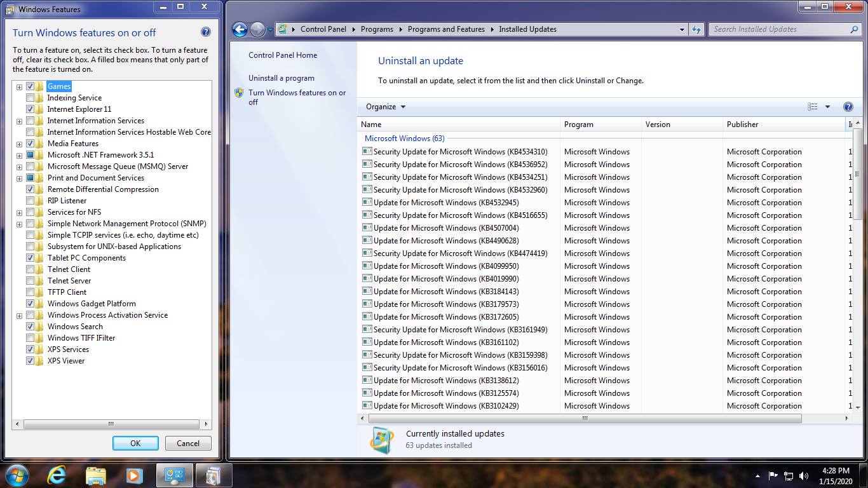The image size is (868, 488).
Task: Collapse the Microsoft Windows (63) group header
Action: 405,139
